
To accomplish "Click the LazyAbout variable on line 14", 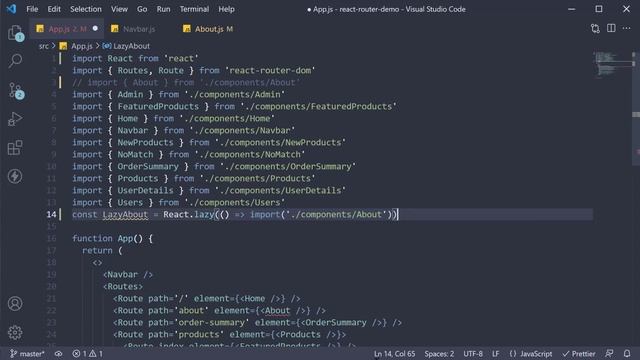I will point(125,214).
